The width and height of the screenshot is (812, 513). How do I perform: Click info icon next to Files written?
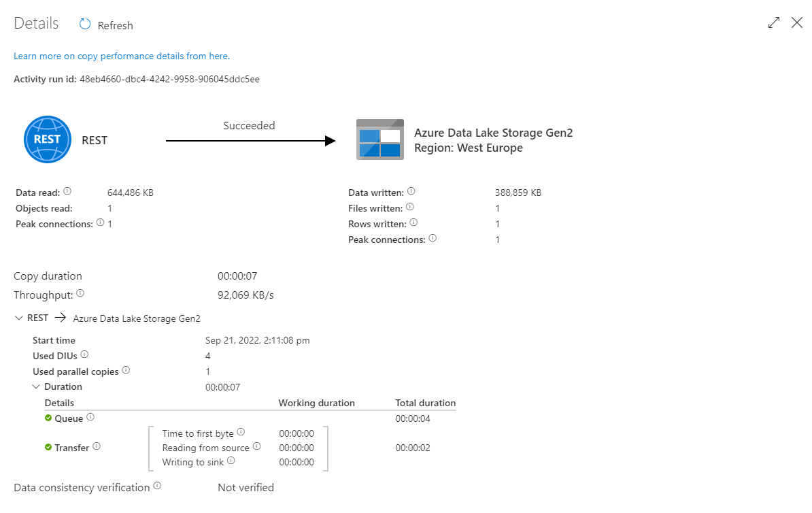point(409,208)
